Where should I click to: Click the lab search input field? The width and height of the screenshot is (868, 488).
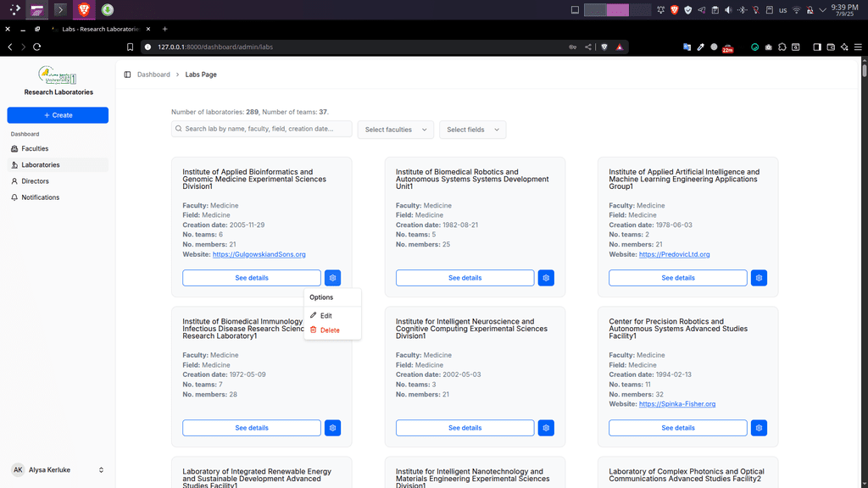pos(264,129)
